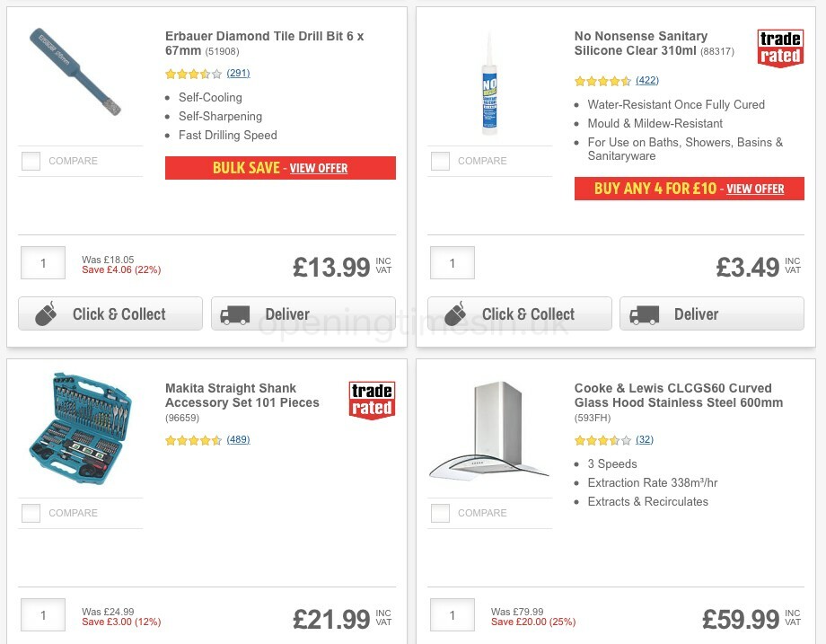The height and width of the screenshot is (644, 826).
Task: View offer for Buy Any 4 for £10
Action: tap(754, 189)
